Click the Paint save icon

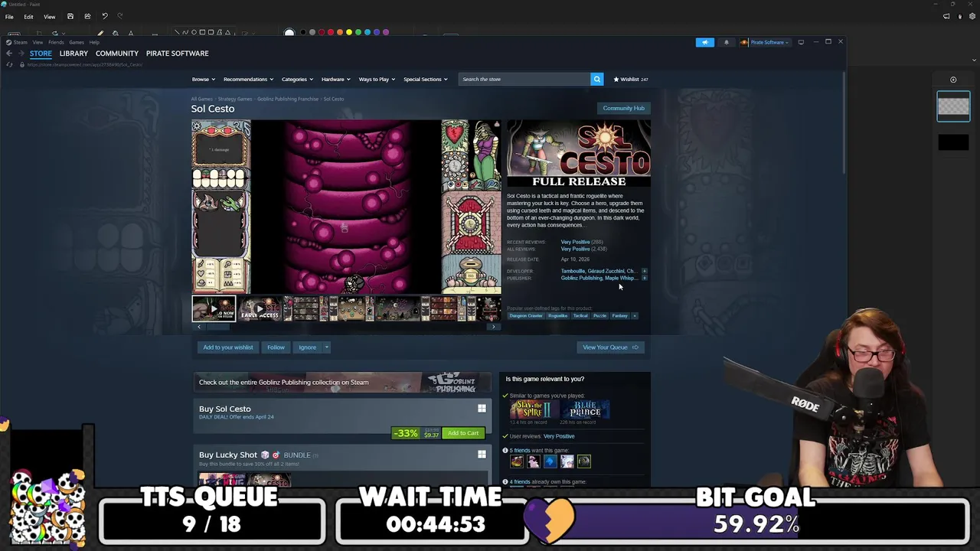pyautogui.click(x=70, y=16)
